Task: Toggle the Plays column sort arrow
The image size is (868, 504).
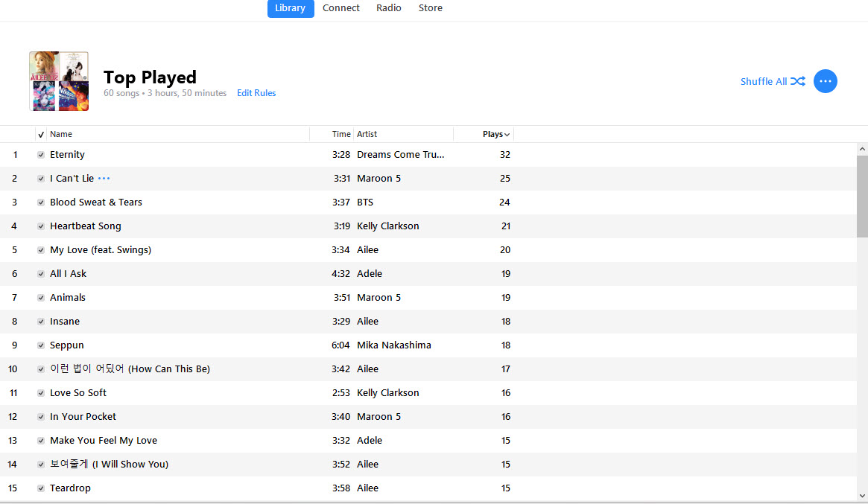Action: coord(507,135)
